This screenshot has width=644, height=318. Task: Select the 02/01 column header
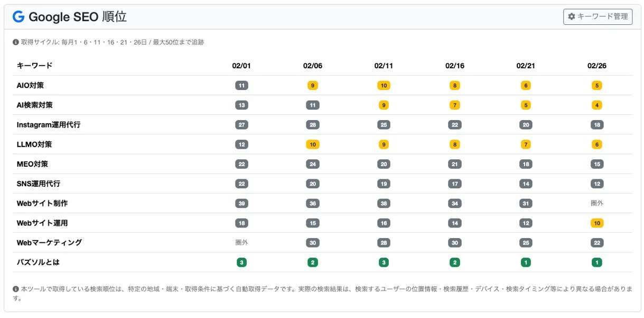(x=241, y=66)
